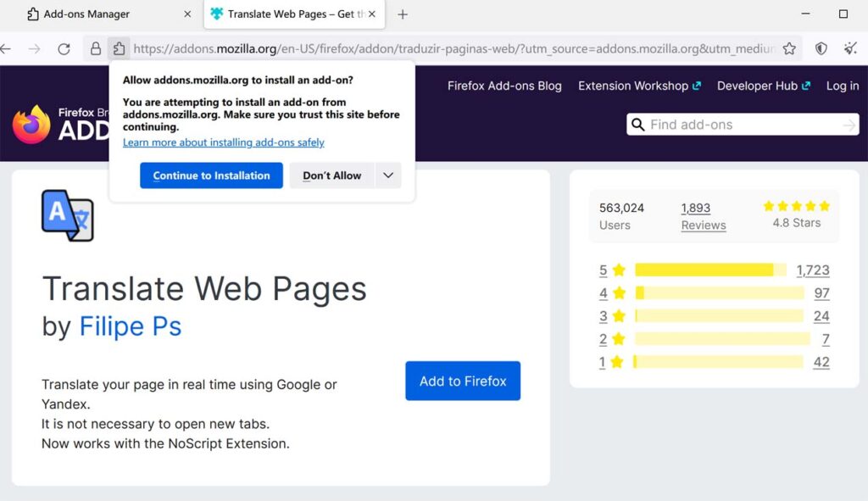Click Continue to Installation
This screenshot has height=501, width=868.
pos(211,175)
